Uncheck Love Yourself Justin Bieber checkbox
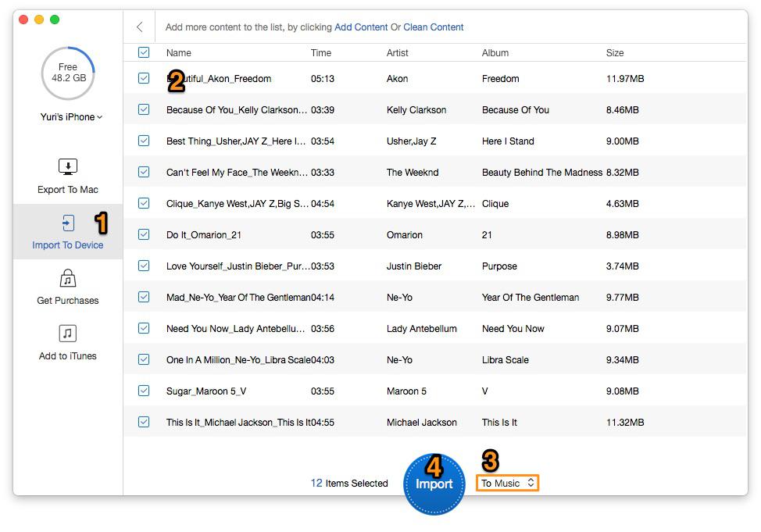This screenshot has height=532, width=761. coord(144,266)
